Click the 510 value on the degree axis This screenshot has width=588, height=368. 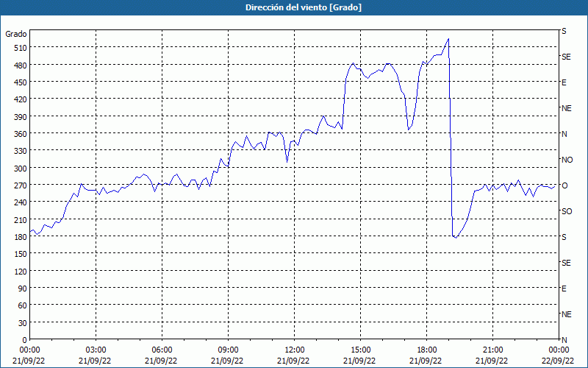tap(21, 48)
